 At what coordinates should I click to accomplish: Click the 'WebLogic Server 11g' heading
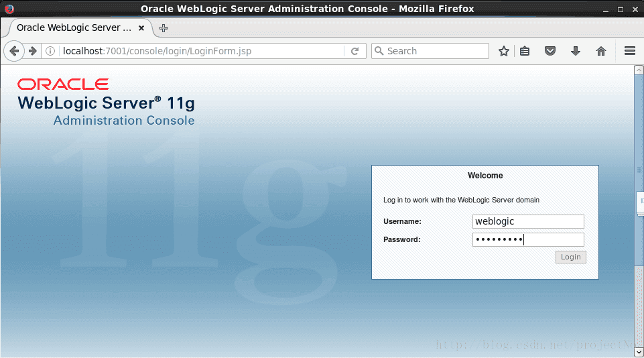[106, 103]
